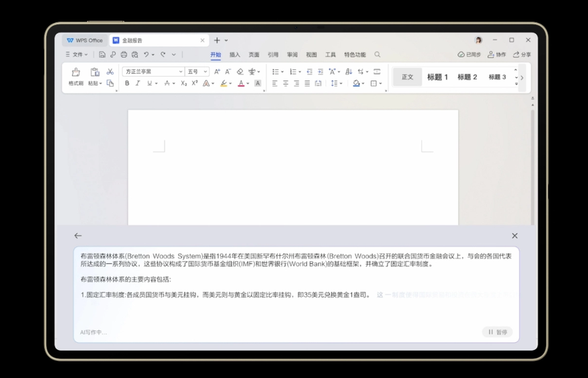Click the Format Painter (格式刷) brush icon

(76, 72)
